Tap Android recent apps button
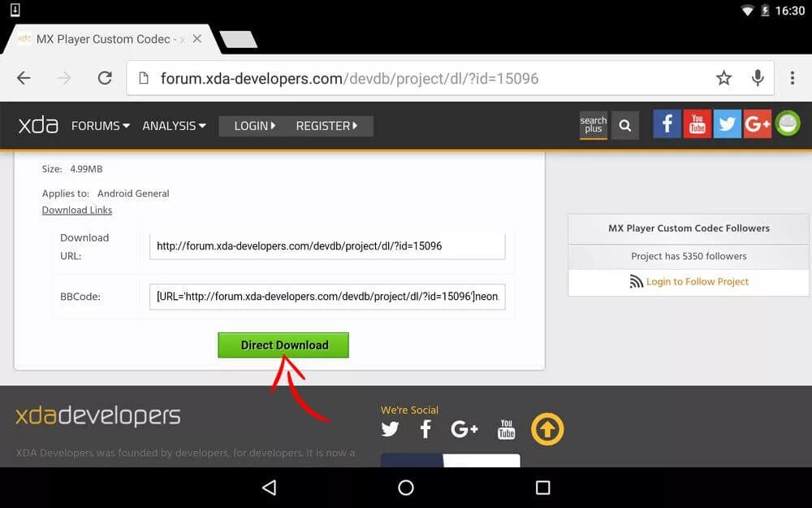812x508 pixels. (x=542, y=487)
